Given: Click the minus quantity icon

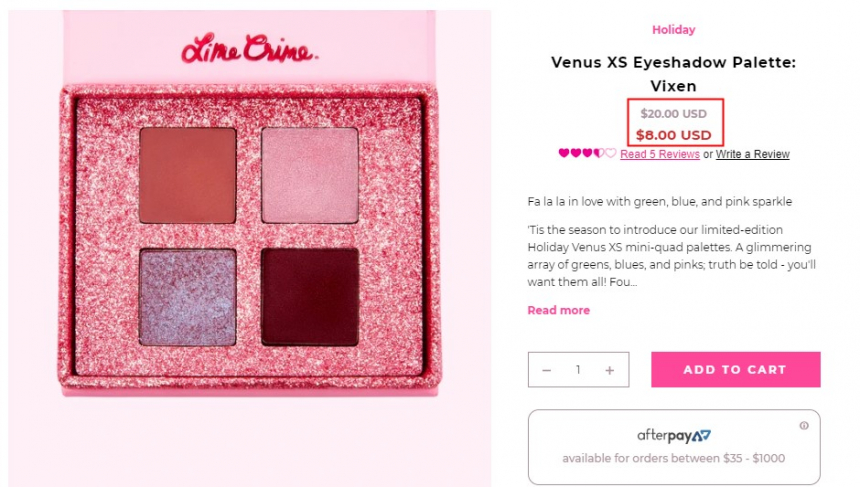Looking at the screenshot, I should [546, 370].
